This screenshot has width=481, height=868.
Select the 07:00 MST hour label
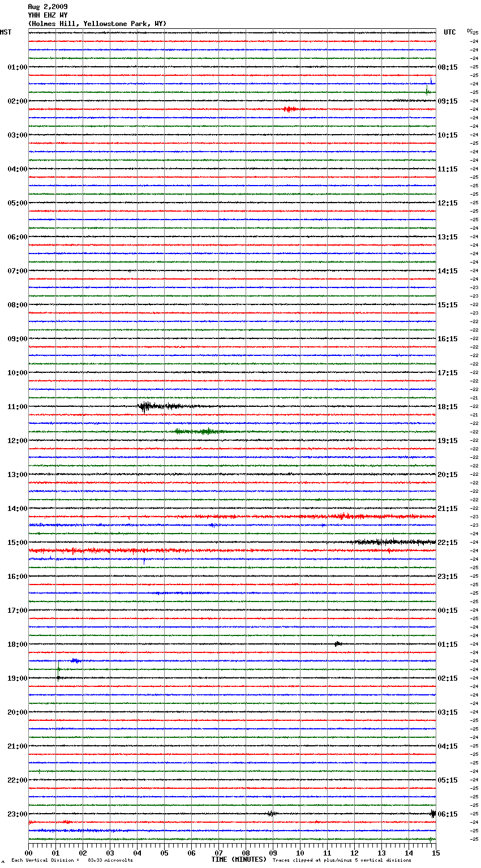pos(18,271)
